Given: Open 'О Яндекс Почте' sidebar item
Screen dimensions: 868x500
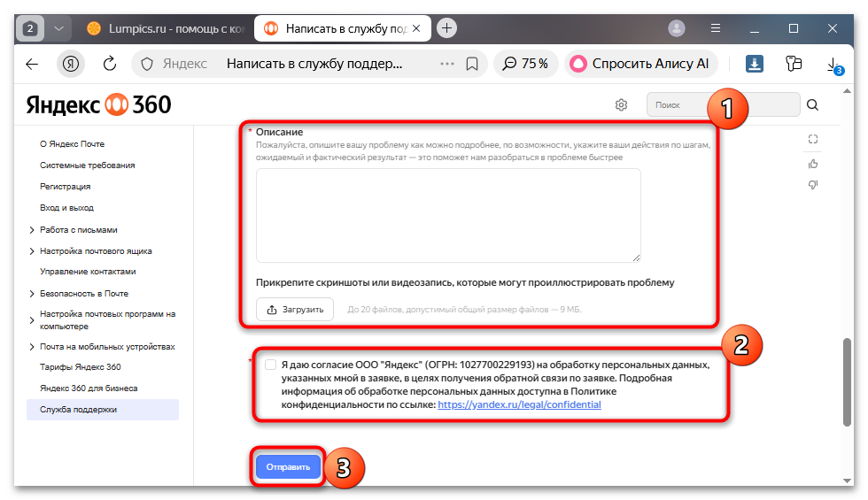Looking at the screenshot, I should point(72,143).
